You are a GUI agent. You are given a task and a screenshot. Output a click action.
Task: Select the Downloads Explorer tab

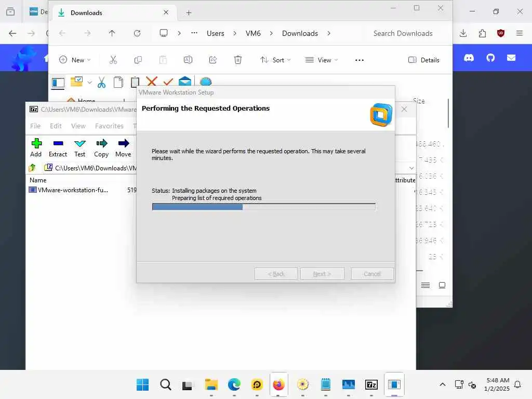tap(114, 12)
